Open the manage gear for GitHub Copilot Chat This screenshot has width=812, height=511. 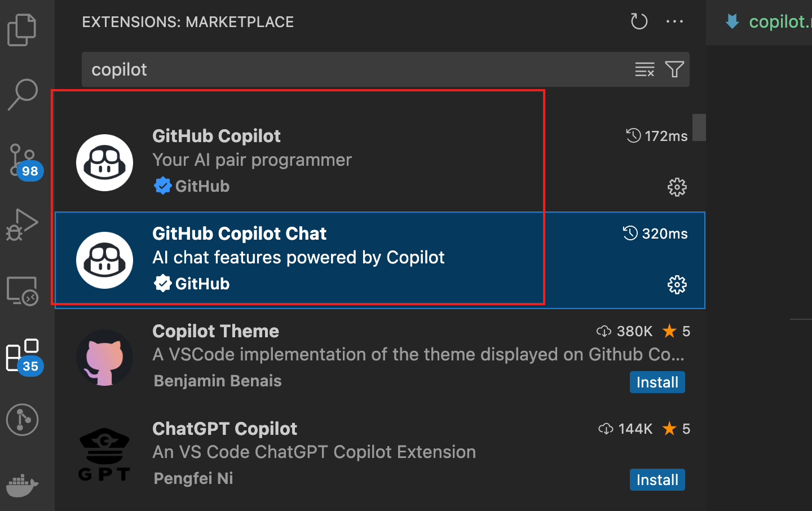point(677,285)
